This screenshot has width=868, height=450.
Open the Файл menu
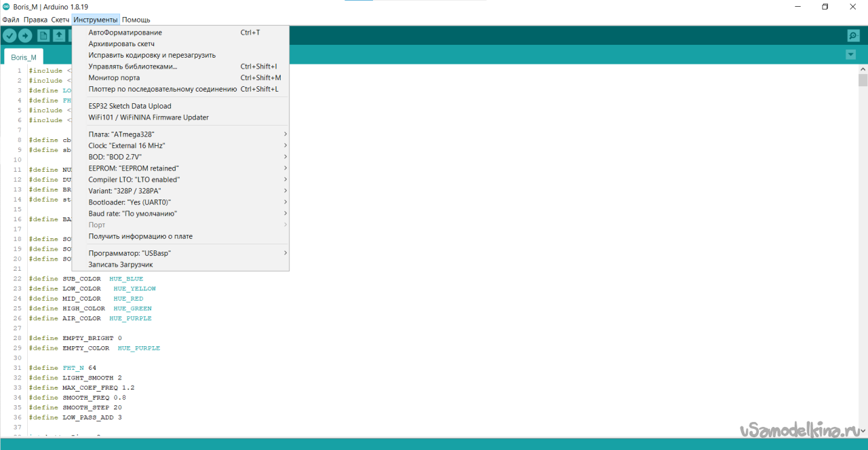click(10, 20)
